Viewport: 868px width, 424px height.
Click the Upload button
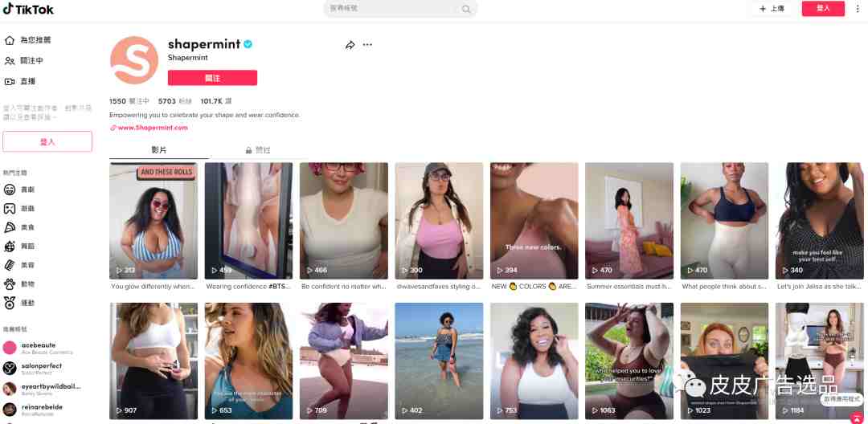click(x=772, y=9)
